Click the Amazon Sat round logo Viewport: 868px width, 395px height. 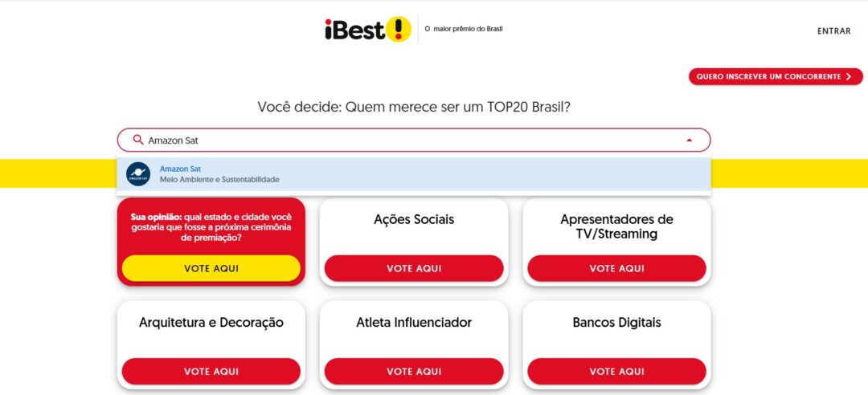(138, 173)
